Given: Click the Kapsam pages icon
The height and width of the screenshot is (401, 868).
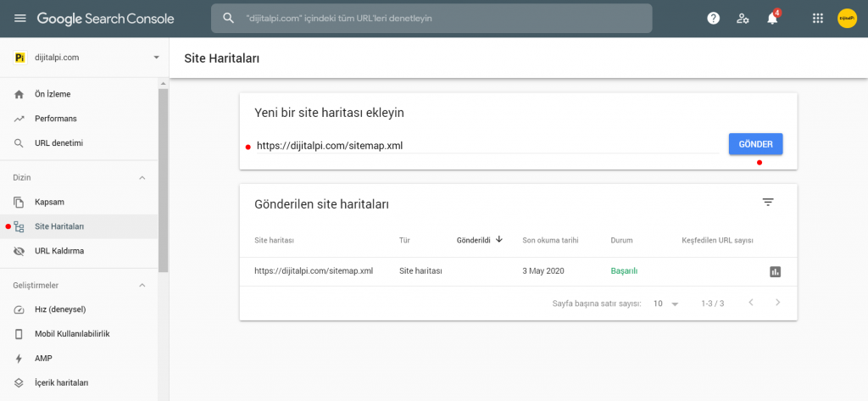Looking at the screenshot, I should (x=19, y=202).
